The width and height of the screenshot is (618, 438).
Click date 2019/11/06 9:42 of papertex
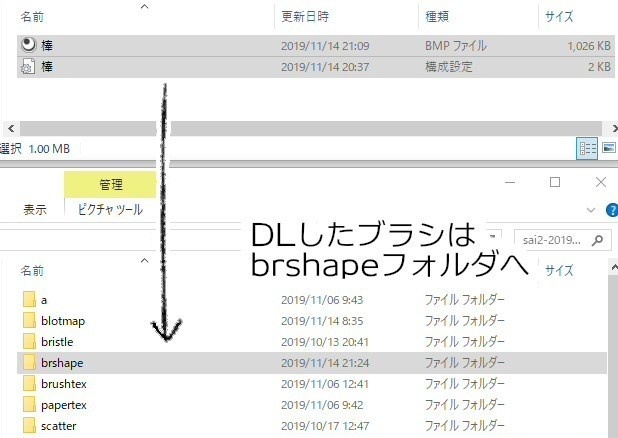click(x=322, y=405)
